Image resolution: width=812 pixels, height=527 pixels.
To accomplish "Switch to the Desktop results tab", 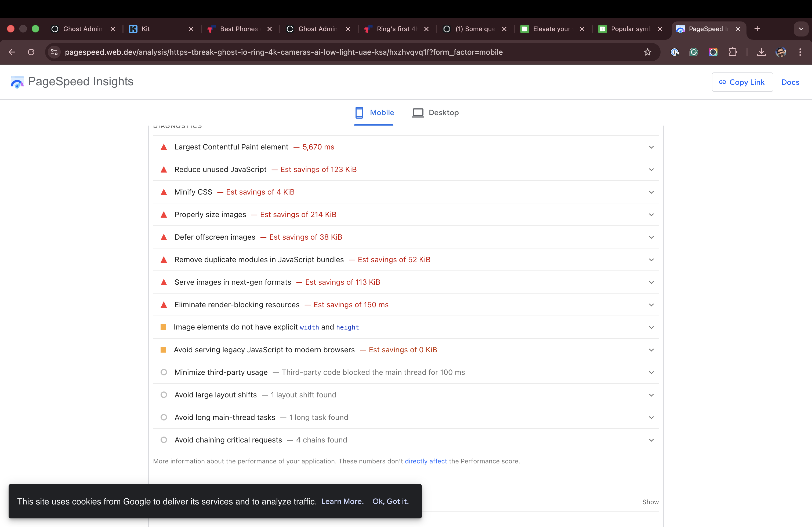I will tap(435, 113).
